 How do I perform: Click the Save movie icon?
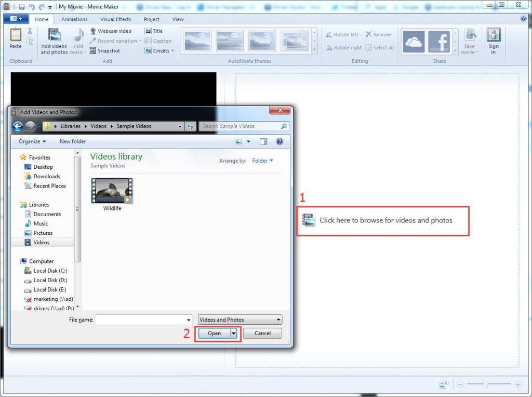(x=470, y=35)
